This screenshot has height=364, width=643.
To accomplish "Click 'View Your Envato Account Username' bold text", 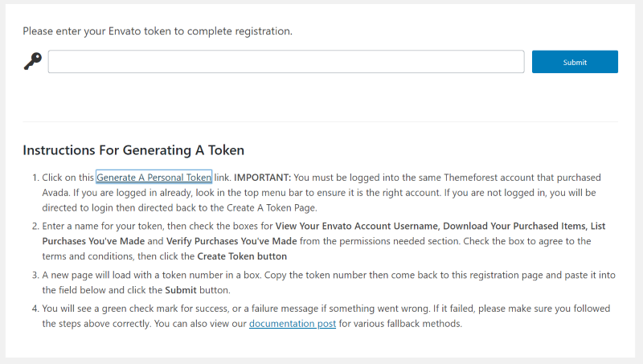I will pos(357,226).
